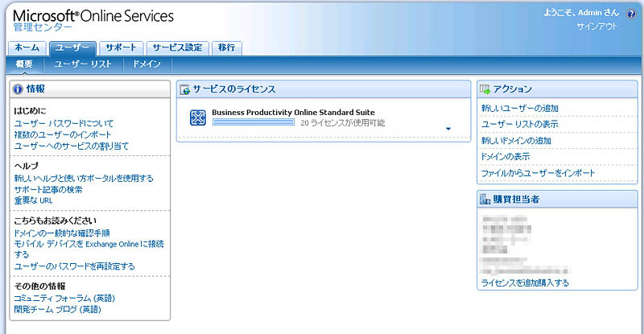This screenshot has width=644, height=334.
Task: Open the ユーザー リスト sub-tab
Action: pos(84,64)
